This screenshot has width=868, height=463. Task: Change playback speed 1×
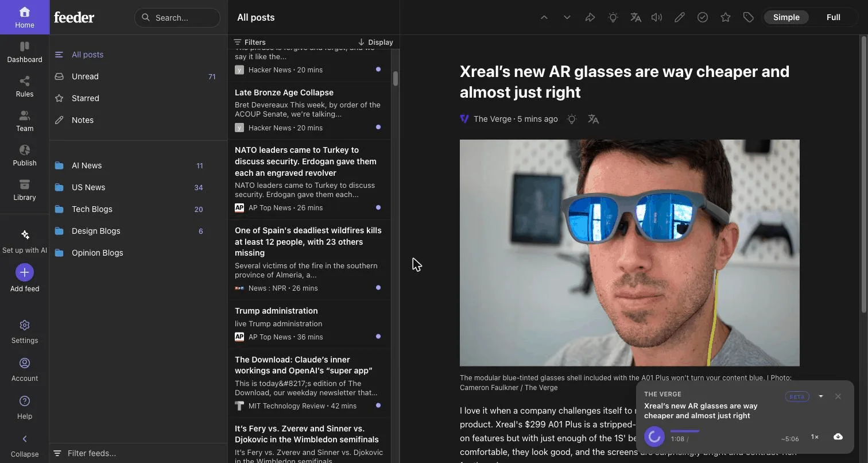coord(815,437)
